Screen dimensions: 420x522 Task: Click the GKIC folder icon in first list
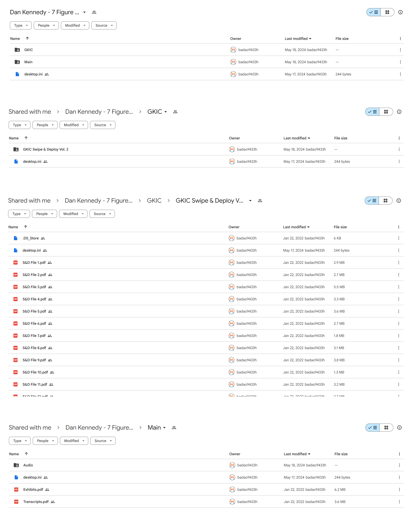click(17, 50)
